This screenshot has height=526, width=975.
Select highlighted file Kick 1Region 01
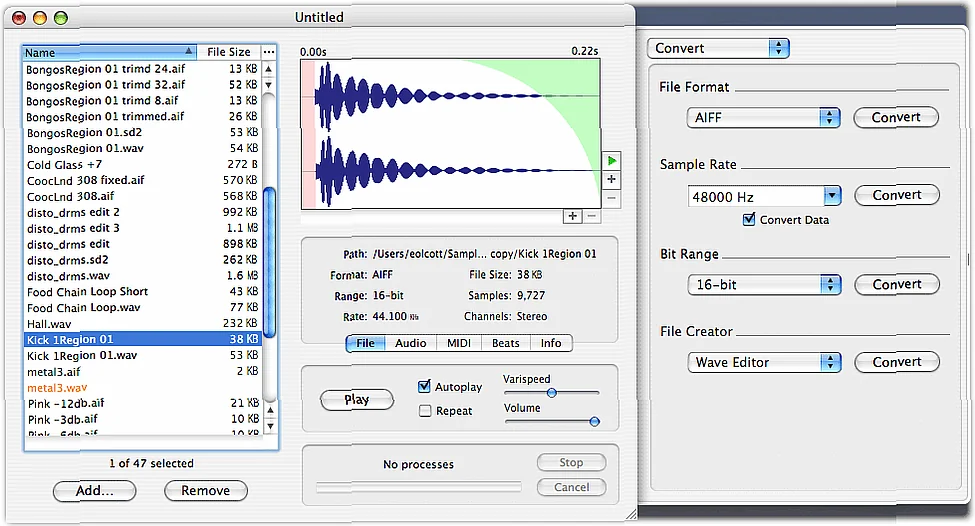coord(142,339)
